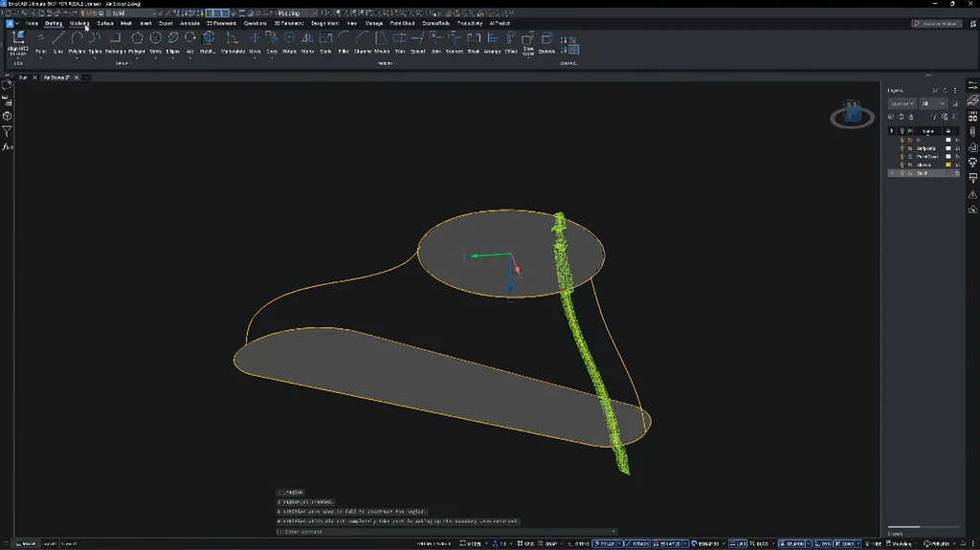Expand the layer filter tree arrow
Screen dimensions: 980x550
(892, 131)
